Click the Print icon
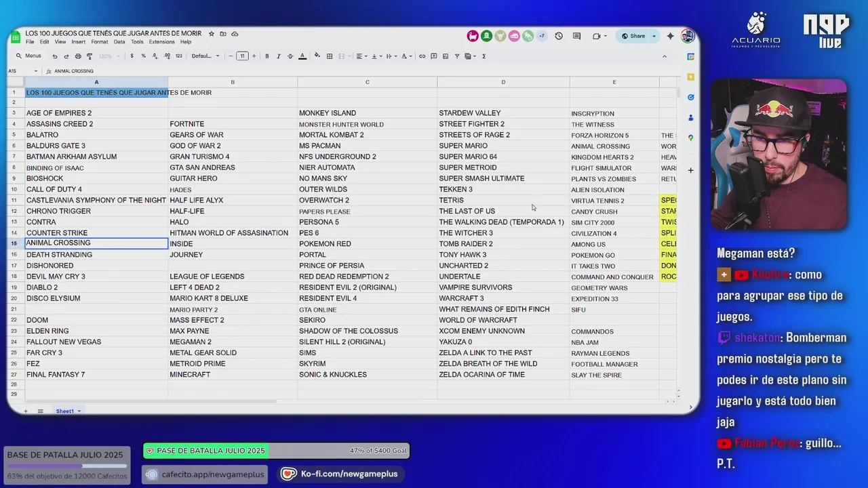868x488 pixels. point(78,56)
